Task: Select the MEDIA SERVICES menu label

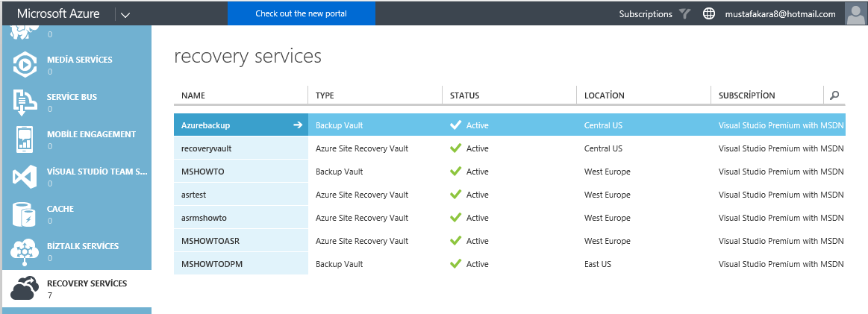Action: (x=80, y=60)
